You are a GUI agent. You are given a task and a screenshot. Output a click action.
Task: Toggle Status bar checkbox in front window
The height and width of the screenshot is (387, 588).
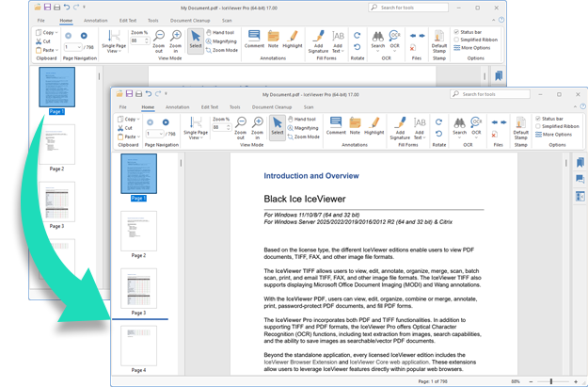click(x=538, y=119)
